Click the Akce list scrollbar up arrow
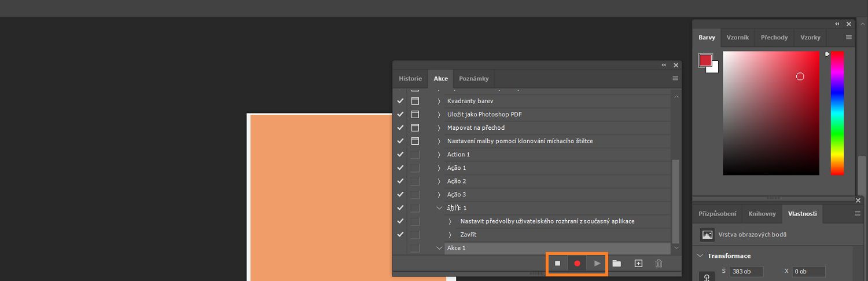The width and height of the screenshot is (868, 281). (677, 97)
